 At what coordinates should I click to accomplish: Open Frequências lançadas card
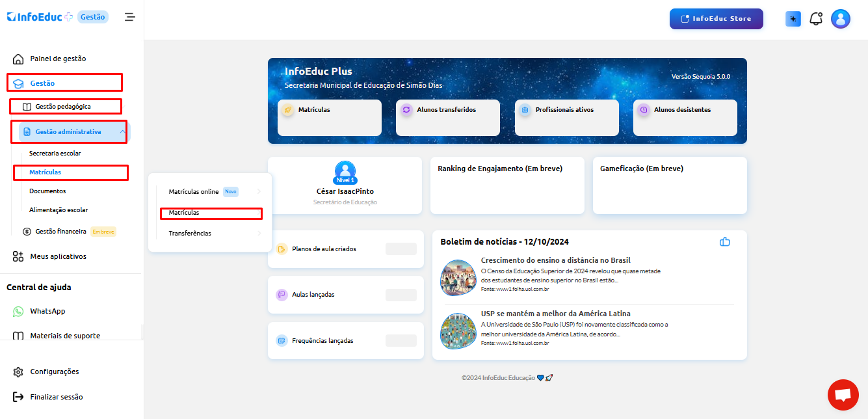346,340
